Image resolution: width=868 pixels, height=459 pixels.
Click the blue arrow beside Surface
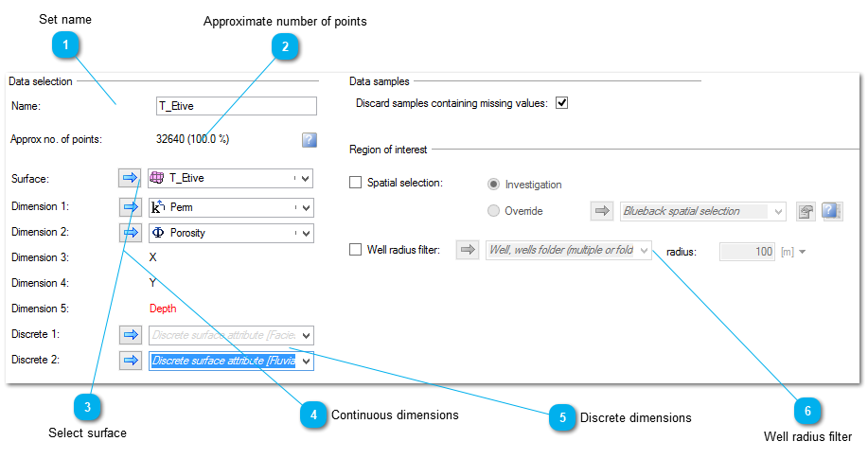[x=130, y=178]
